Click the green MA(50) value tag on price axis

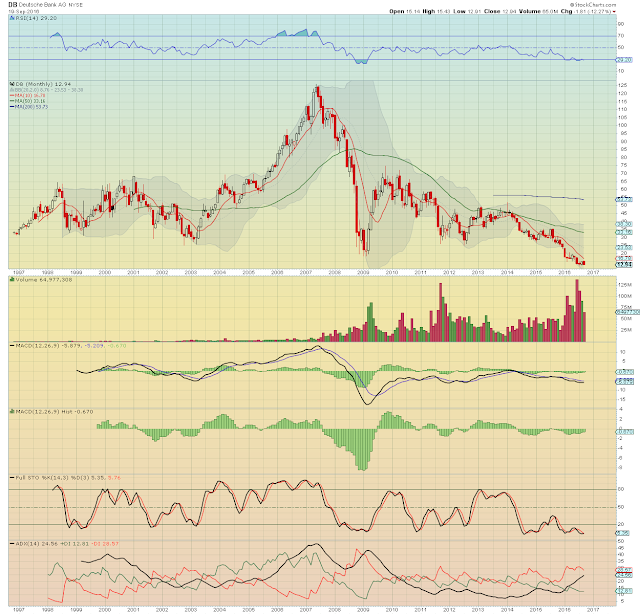pos(624,232)
